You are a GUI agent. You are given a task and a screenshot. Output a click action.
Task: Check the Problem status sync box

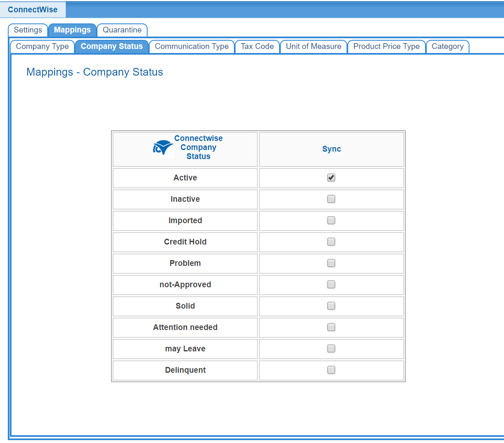331,263
